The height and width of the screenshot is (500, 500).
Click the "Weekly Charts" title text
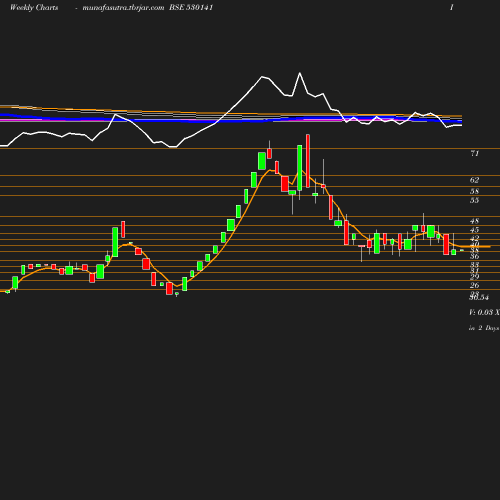tap(34, 7)
